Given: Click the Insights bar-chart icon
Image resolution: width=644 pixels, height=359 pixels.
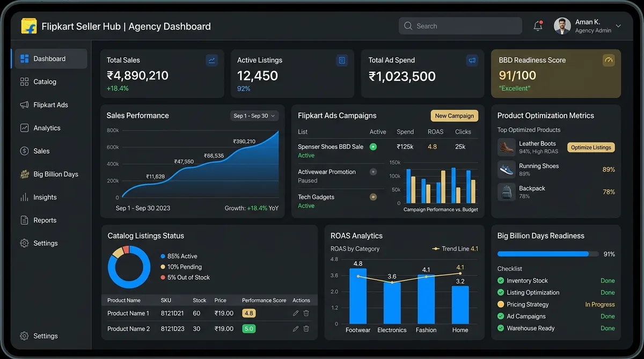Looking at the screenshot, I should click(24, 197).
